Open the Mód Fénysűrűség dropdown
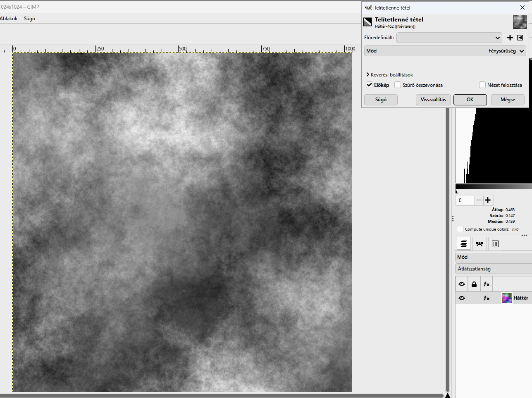This screenshot has height=398, width=532. click(445, 51)
